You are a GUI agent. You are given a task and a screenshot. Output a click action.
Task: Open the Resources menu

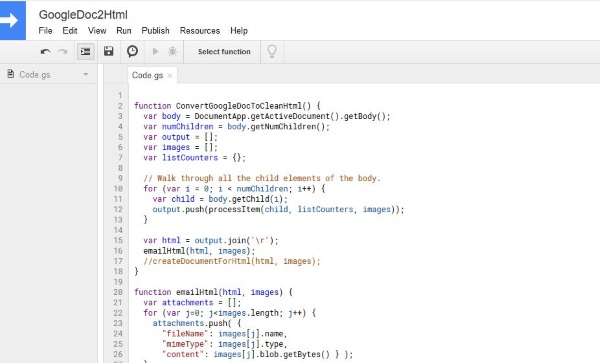tap(200, 31)
